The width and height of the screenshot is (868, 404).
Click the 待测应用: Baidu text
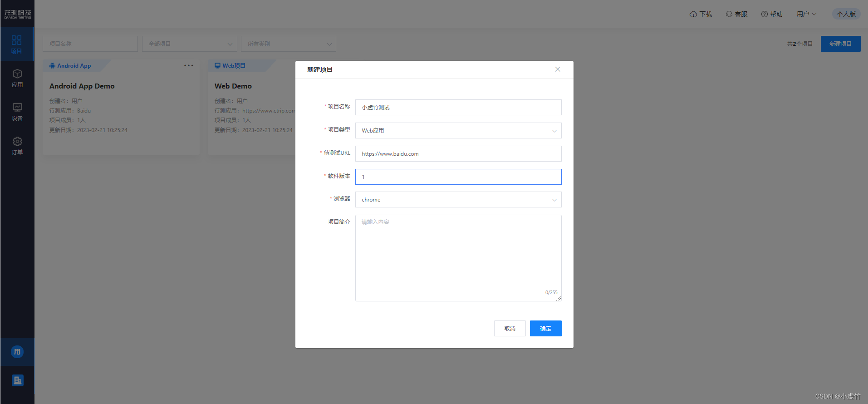[70, 111]
